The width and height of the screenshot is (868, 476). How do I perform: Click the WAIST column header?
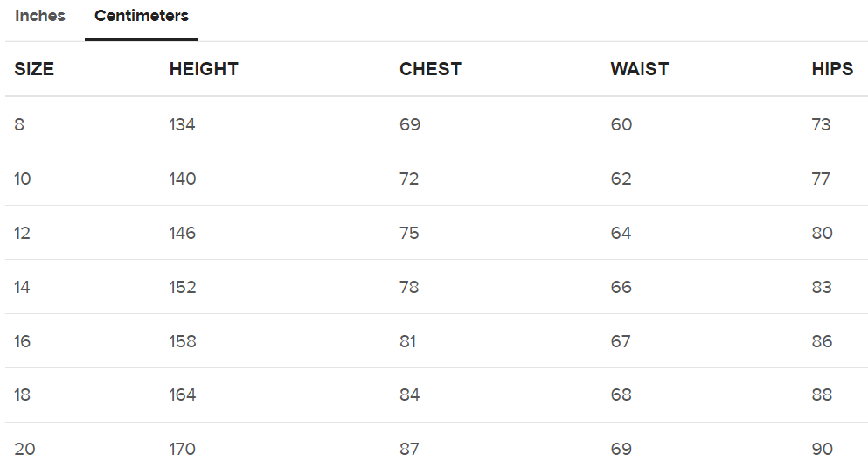coord(639,70)
